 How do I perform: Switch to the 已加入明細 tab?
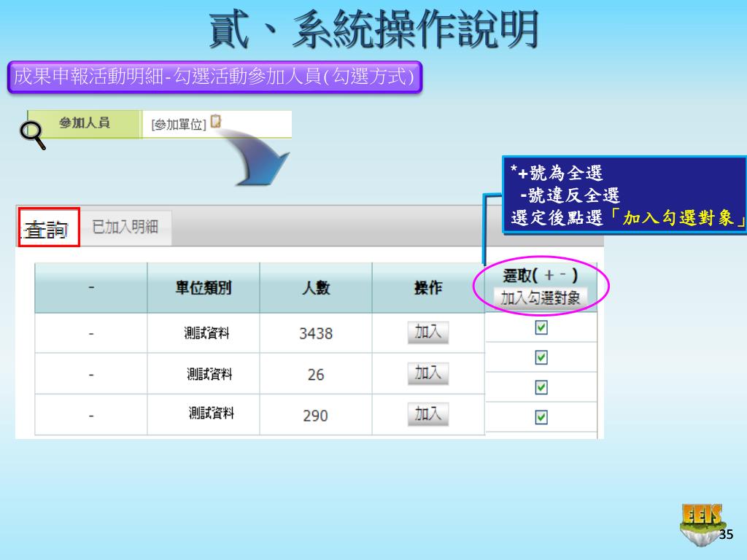click(125, 227)
